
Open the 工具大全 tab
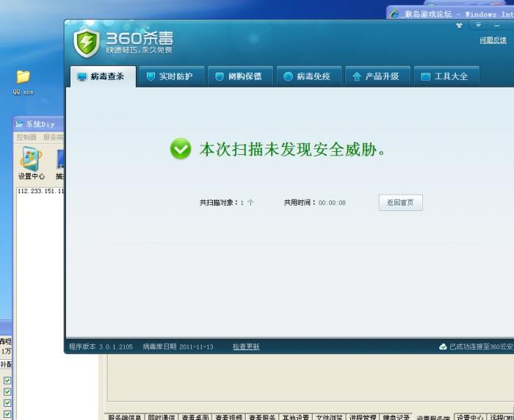click(446, 76)
